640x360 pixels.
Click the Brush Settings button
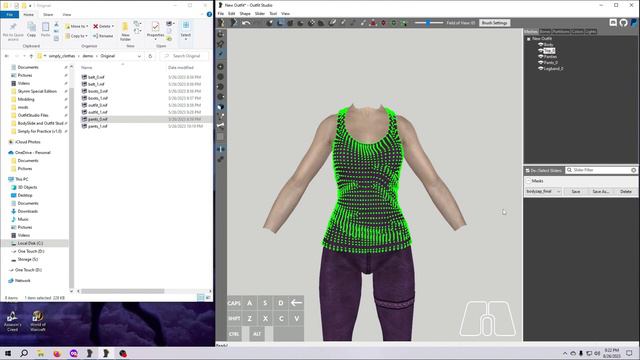click(x=494, y=23)
